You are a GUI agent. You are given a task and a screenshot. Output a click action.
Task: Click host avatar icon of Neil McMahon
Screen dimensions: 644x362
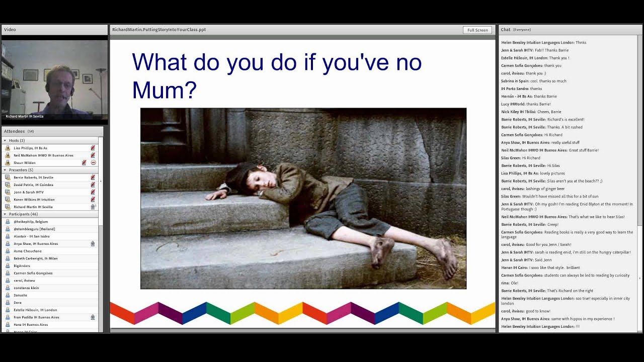click(x=8, y=155)
